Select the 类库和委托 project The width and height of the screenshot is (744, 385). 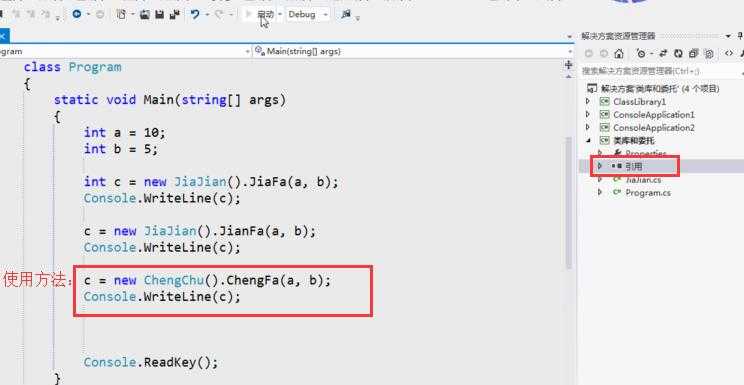[x=633, y=141]
